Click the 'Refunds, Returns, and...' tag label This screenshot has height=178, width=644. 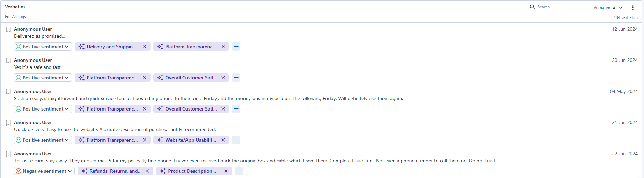click(115, 171)
